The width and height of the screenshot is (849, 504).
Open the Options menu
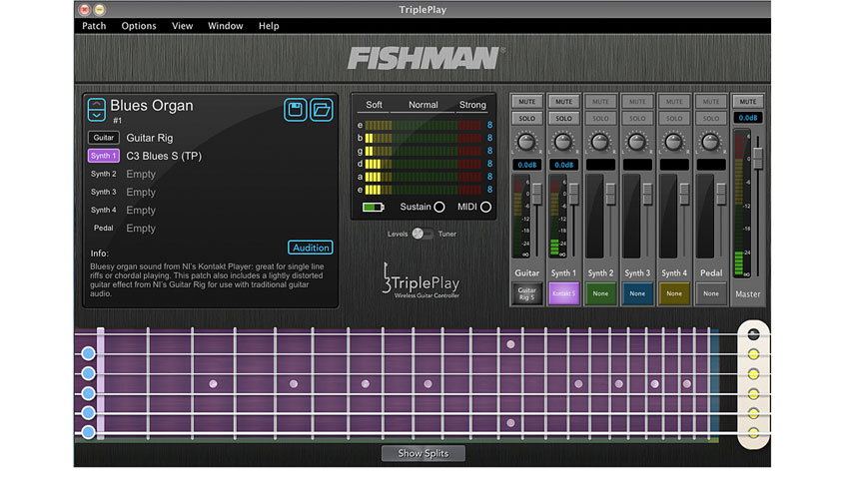click(139, 26)
